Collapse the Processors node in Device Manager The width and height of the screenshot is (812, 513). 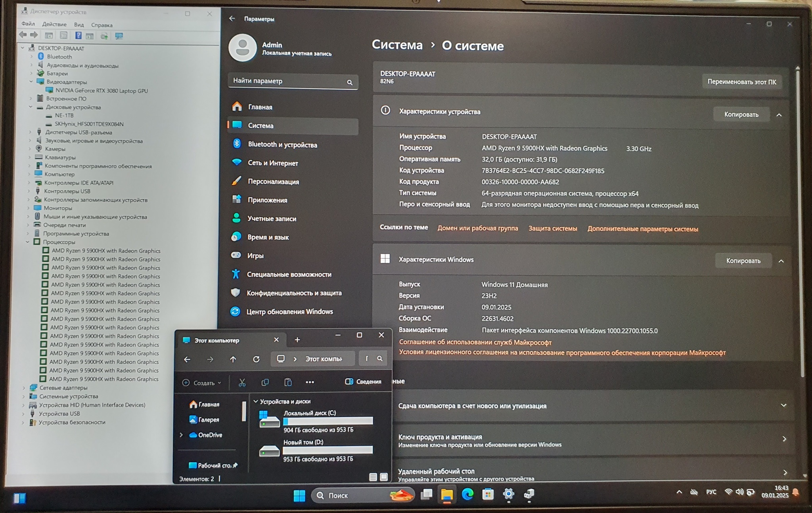pos(28,242)
